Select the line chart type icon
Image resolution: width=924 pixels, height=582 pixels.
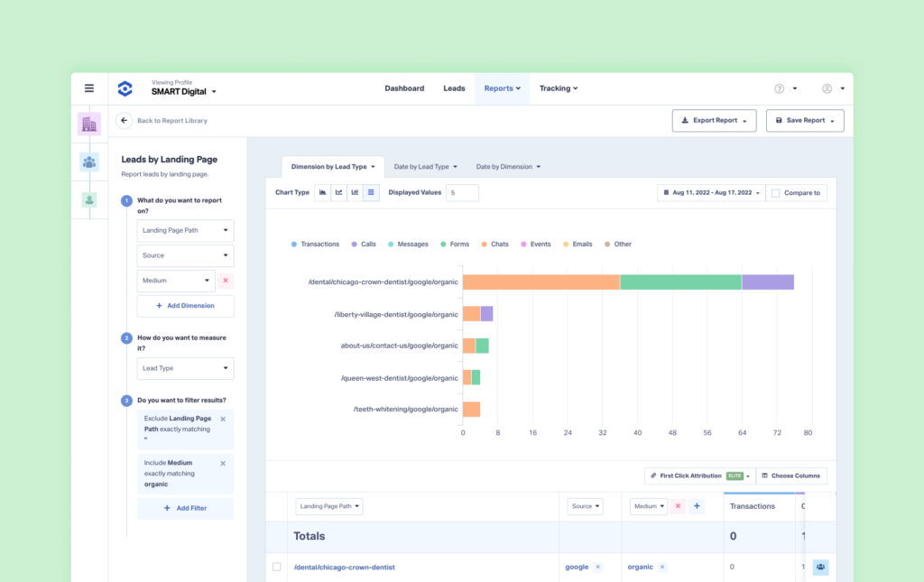tap(338, 192)
